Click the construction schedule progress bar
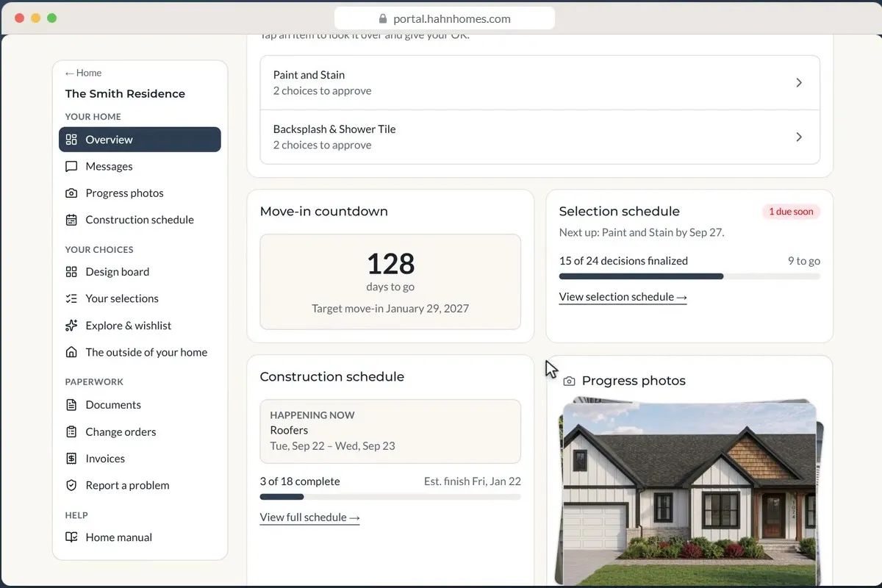Screen dimensions: 882x588 pos(390,497)
